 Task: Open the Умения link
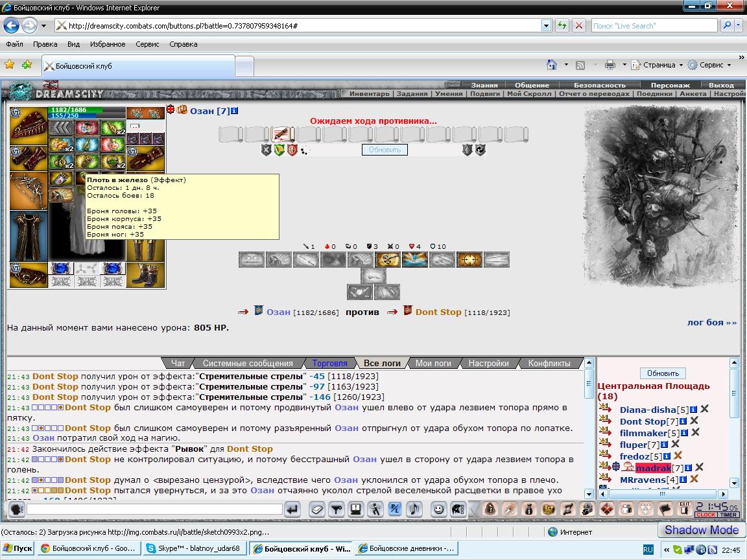tap(449, 94)
